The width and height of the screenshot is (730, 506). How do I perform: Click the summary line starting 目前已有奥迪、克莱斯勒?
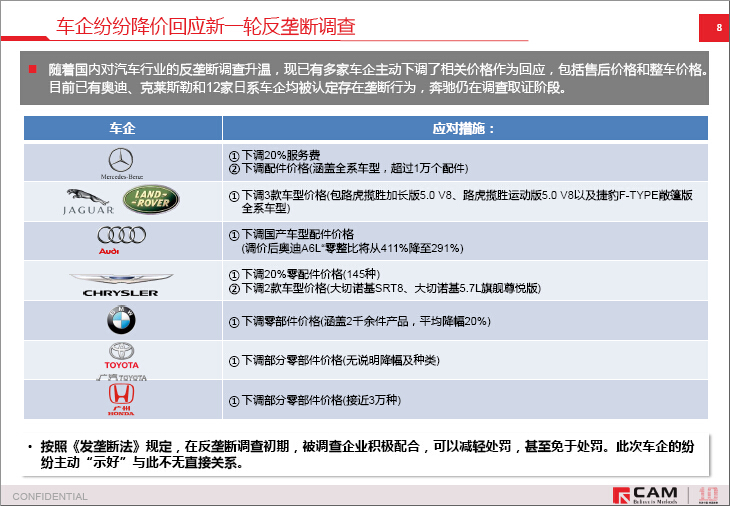pyautogui.click(x=308, y=87)
